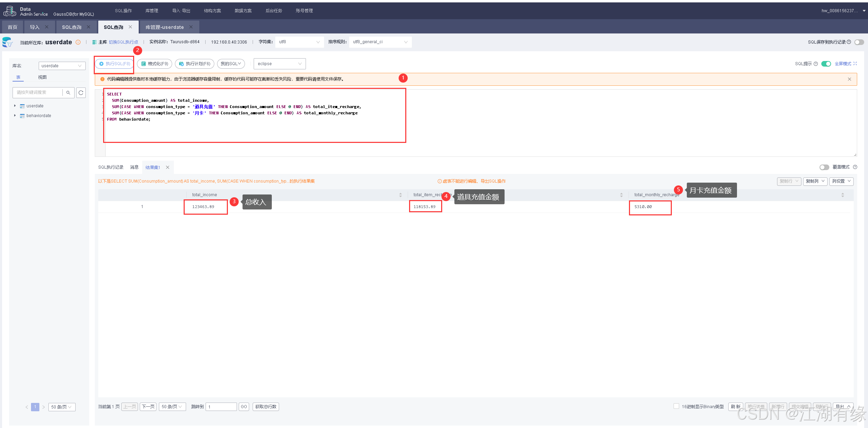Sort the total_income column
Viewport: 868px width, 428px height.
[400, 195]
